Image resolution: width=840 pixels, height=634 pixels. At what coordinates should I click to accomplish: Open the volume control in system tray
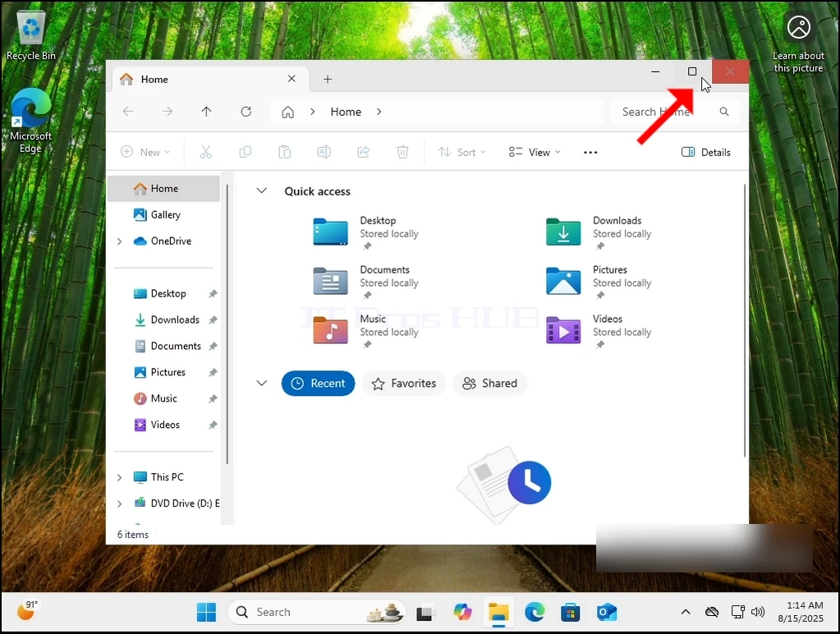758,612
